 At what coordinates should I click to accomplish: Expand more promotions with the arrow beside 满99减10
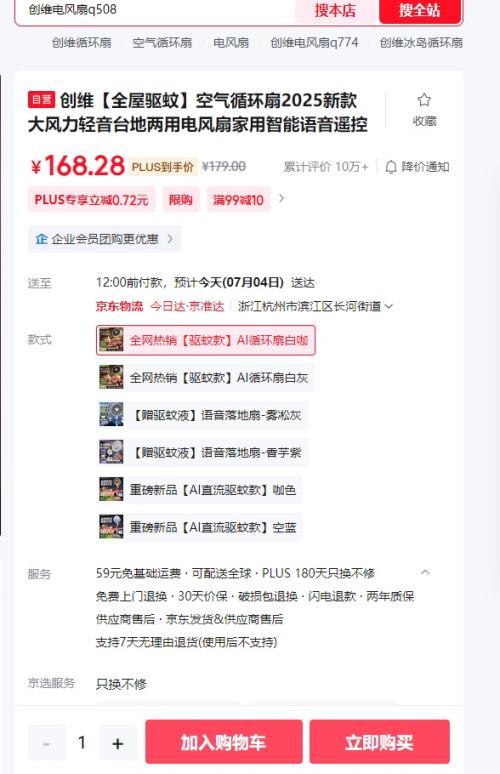click(x=281, y=198)
